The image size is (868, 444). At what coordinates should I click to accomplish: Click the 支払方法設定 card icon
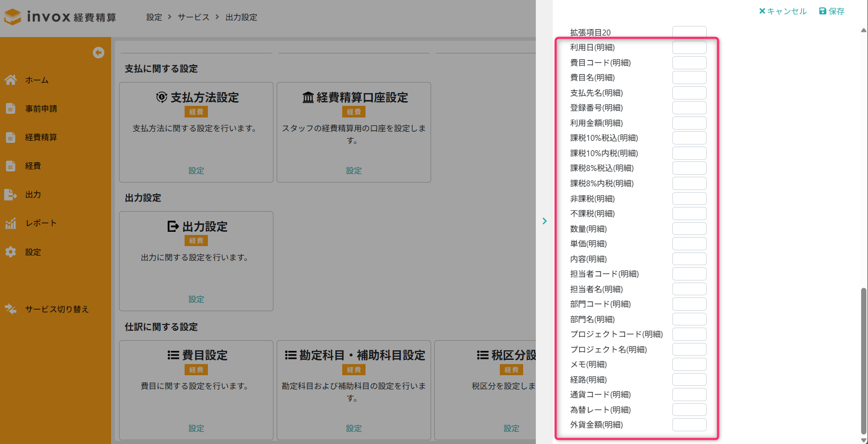coord(161,97)
